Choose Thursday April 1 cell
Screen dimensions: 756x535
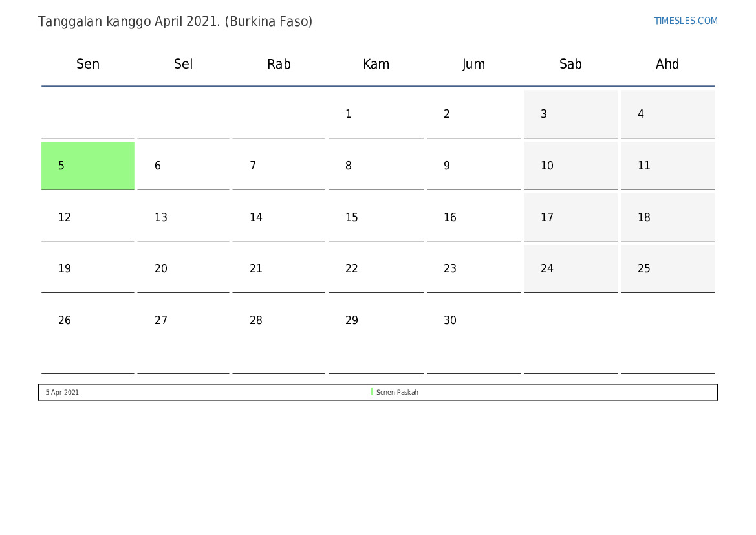(376, 114)
